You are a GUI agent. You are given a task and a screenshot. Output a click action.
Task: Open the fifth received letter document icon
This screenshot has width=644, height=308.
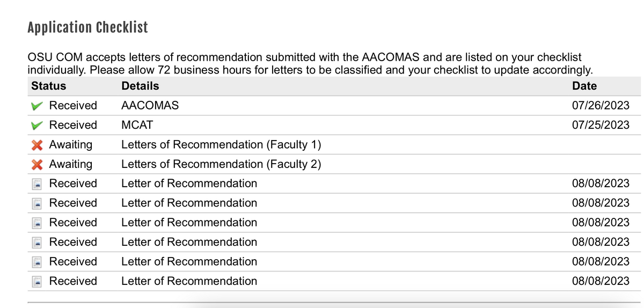click(37, 262)
